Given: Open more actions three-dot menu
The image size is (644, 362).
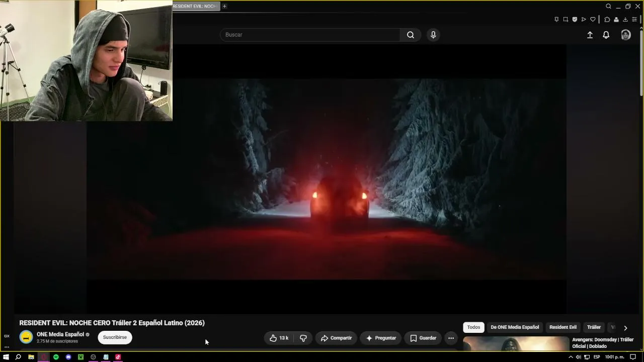Looking at the screenshot, I should pos(451,338).
